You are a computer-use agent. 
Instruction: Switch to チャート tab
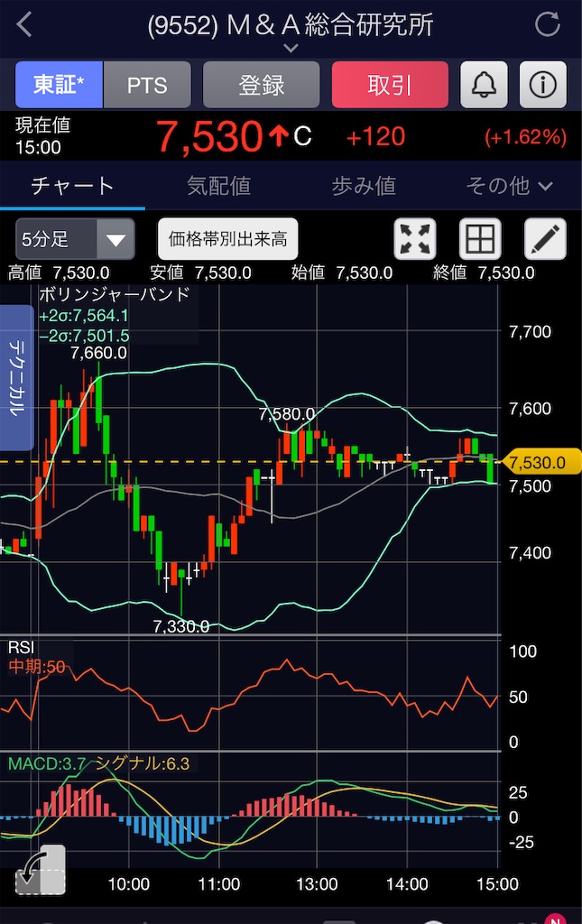pos(72,186)
